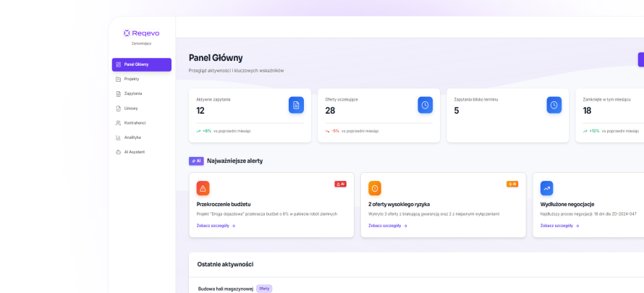Click the +8% change value
This screenshot has width=644, height=293.
point(207,132)
